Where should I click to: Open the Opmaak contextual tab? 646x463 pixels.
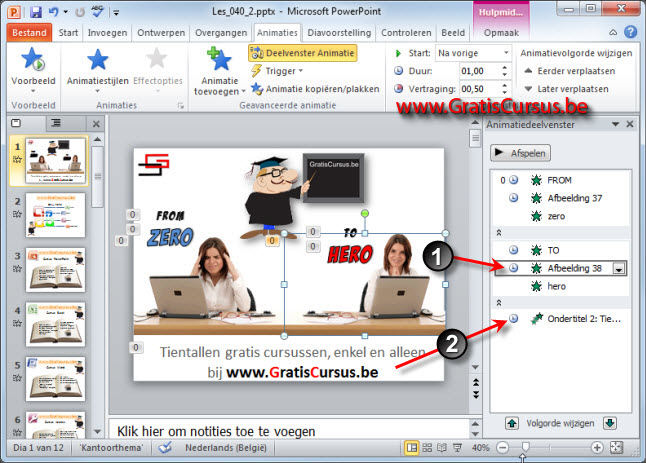501,33
